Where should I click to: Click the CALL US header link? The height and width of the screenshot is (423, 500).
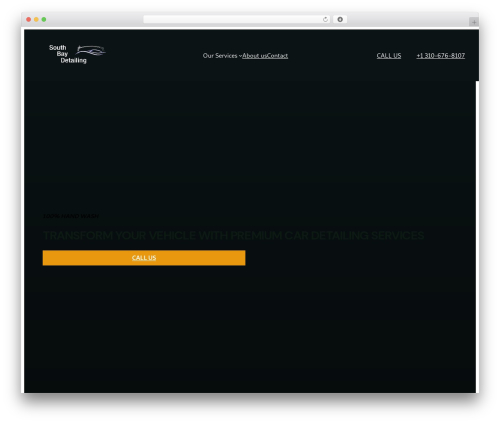[x=389, y=56]
